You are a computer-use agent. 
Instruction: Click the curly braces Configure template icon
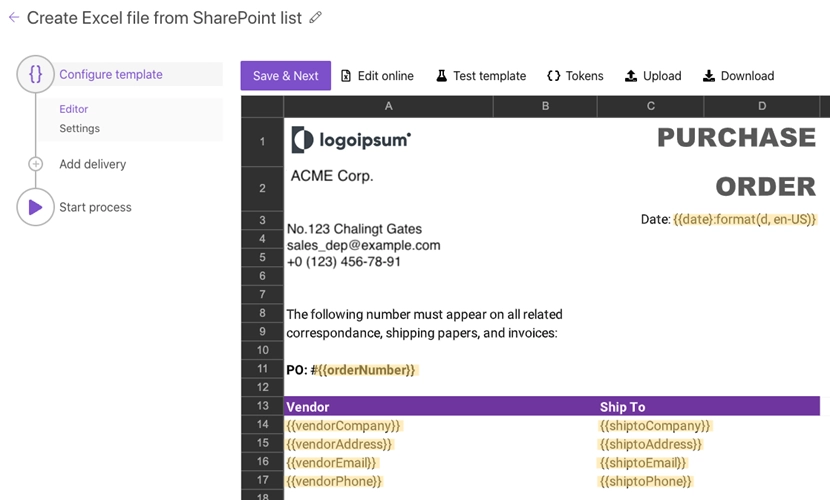[x=35, y=75]
